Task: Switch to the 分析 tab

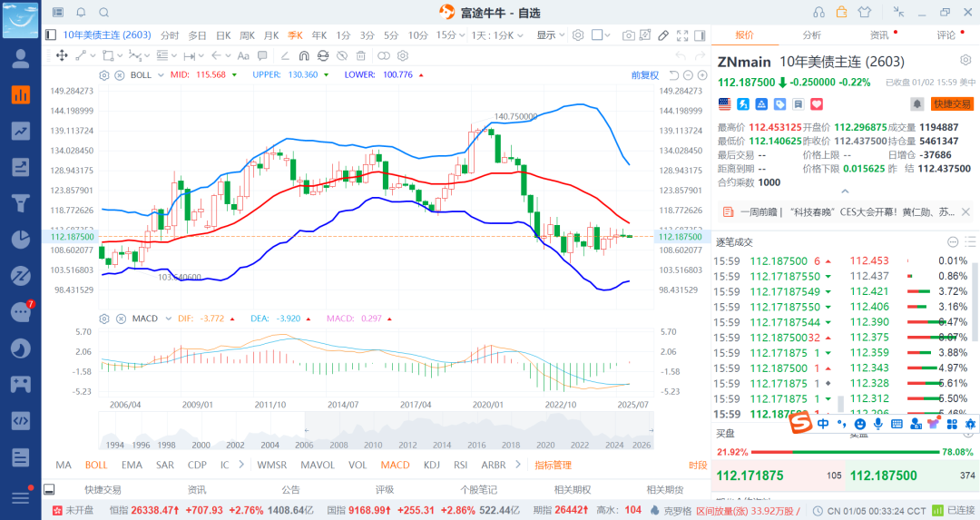Action: coord(811,35)
